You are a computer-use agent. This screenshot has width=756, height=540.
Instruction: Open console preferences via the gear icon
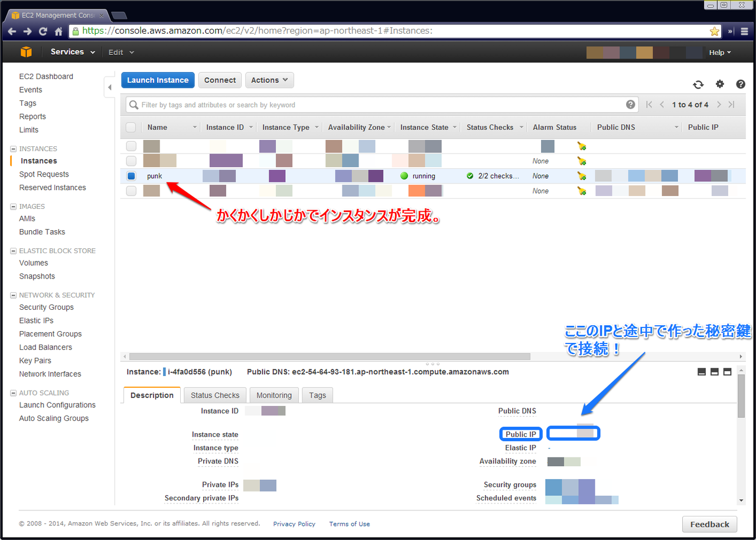click(x=719, y=84)
